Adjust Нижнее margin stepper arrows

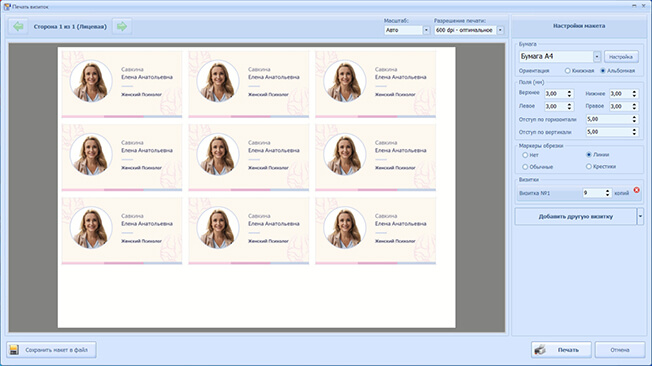[x=634, y=94]
